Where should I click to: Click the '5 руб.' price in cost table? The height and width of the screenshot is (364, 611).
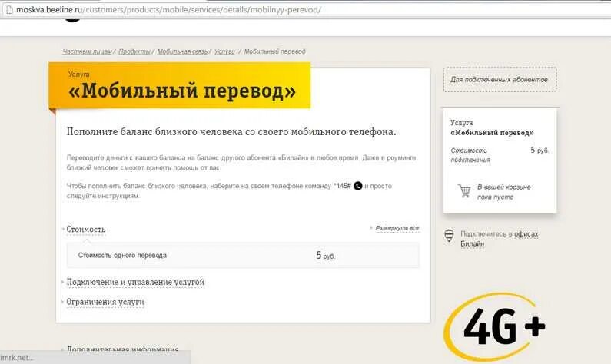coord(325,256)
